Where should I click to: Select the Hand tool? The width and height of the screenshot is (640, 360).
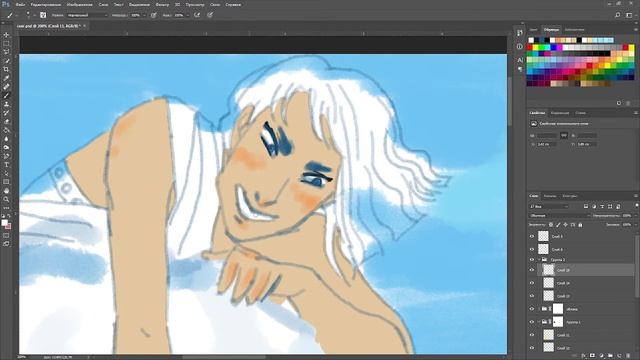6,191
